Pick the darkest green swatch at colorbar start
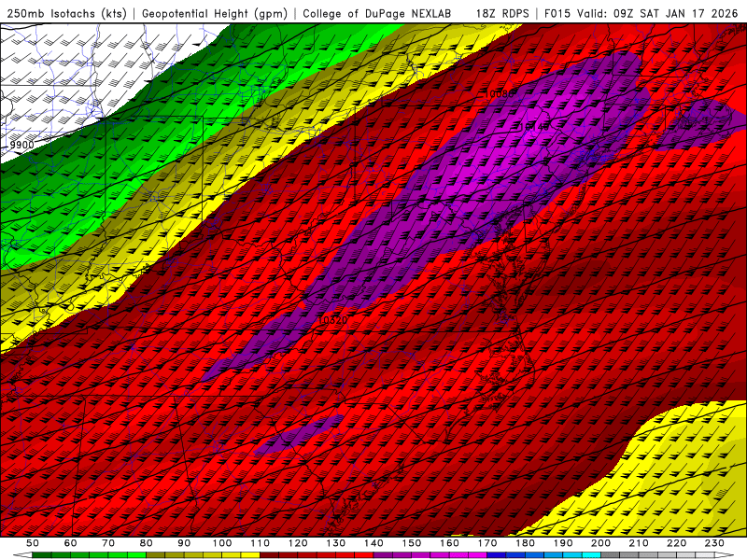747x560 pixels. click(x=41, y=555)
